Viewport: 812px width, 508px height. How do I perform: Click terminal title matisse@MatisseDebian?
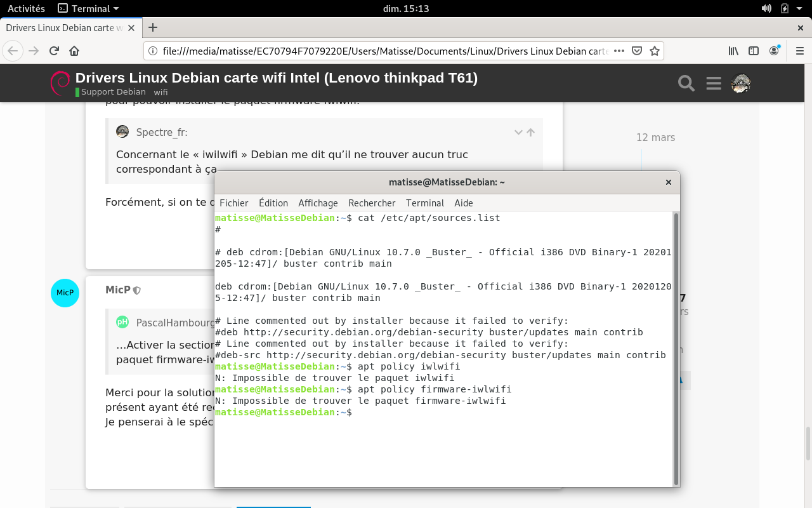[x=447, y=182]
